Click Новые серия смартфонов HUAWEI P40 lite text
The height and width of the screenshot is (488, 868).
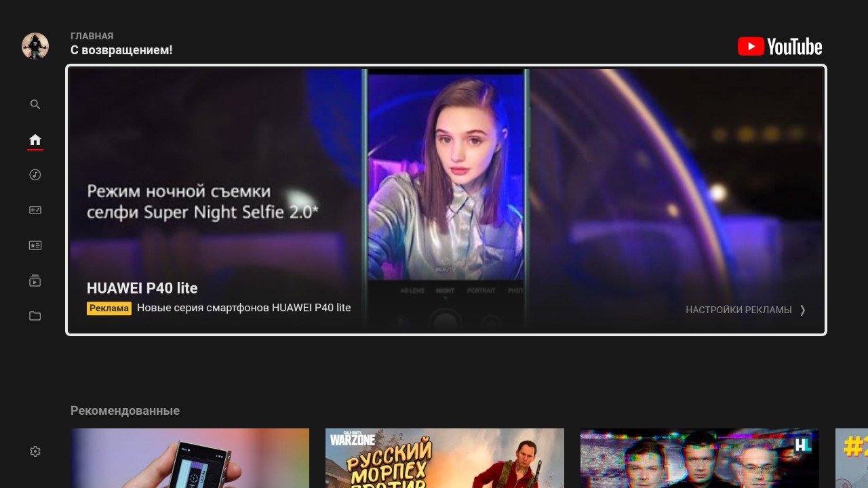pyautogui.click(x=244, y=308)
